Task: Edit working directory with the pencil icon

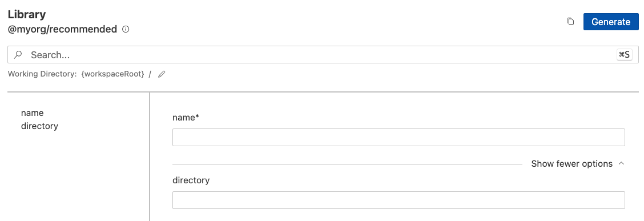Action: 162,74
